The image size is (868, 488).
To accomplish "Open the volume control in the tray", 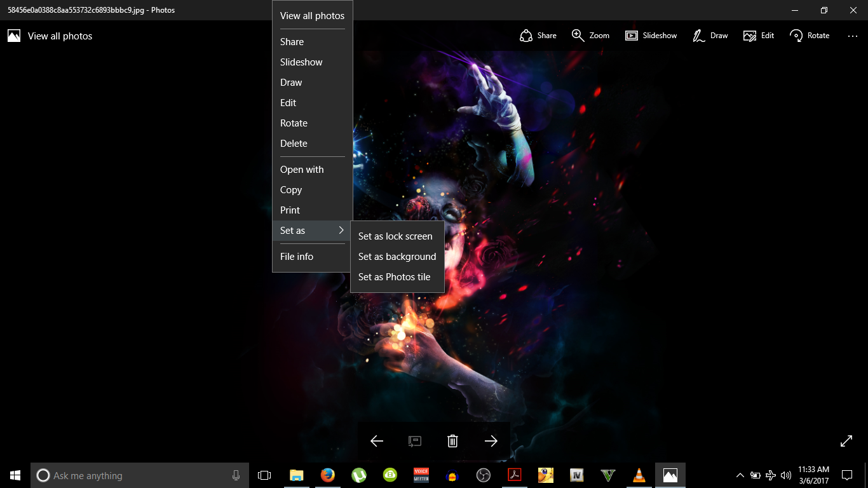I will 786,475.
